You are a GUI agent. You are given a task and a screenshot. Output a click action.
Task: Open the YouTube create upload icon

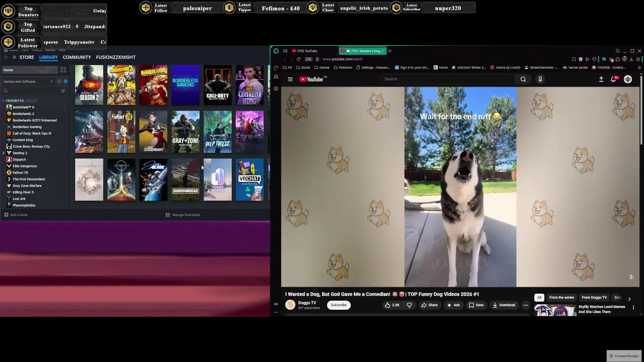(601, 79)
